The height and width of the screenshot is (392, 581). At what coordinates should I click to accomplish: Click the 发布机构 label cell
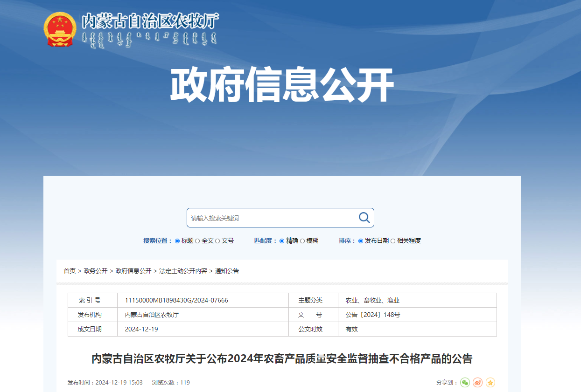pyautogui.click(x=92, y=315)
